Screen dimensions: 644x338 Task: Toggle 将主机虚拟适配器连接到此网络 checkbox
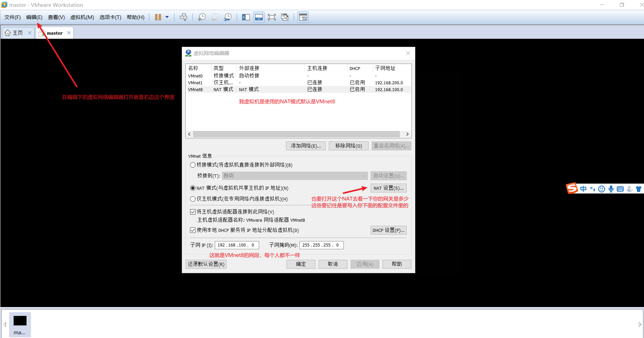(x=193, y=212)
